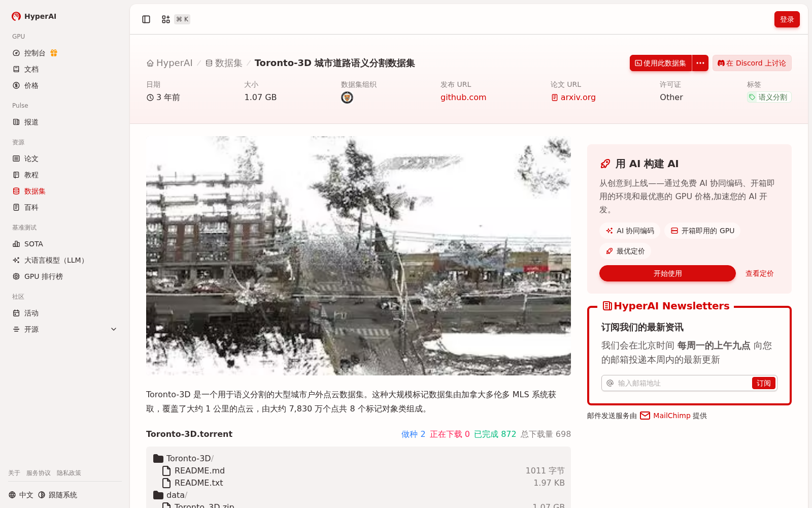Click 使用此数据集 button
This screenshot has width=812, height=508.
click(x=661, y=63)
